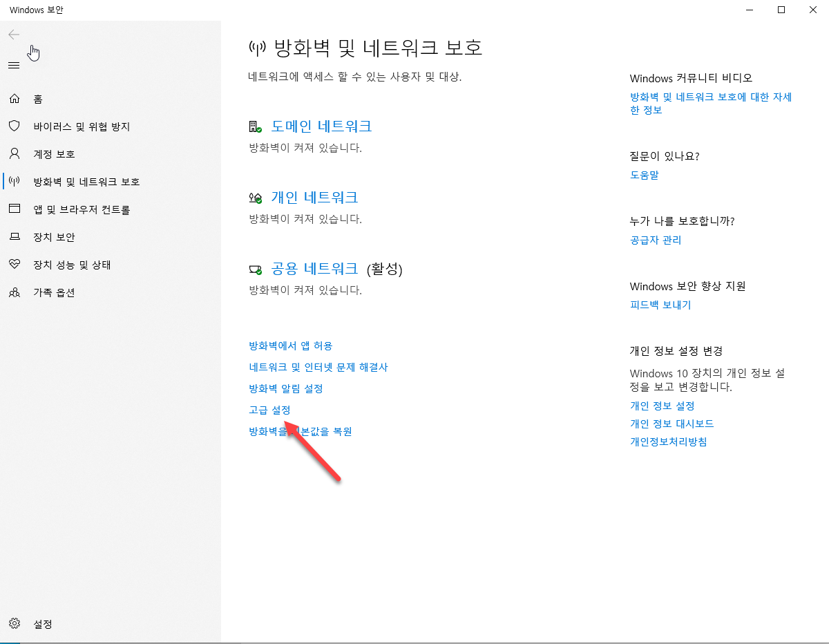829x644 pixels.
Task: Open 장치 보안 section
Action: pos(54,237)
